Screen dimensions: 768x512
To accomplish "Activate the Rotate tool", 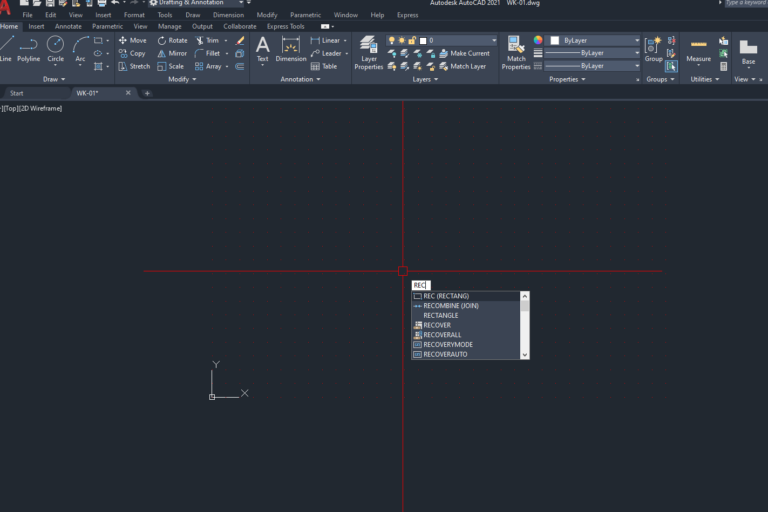I will (172, 40).
